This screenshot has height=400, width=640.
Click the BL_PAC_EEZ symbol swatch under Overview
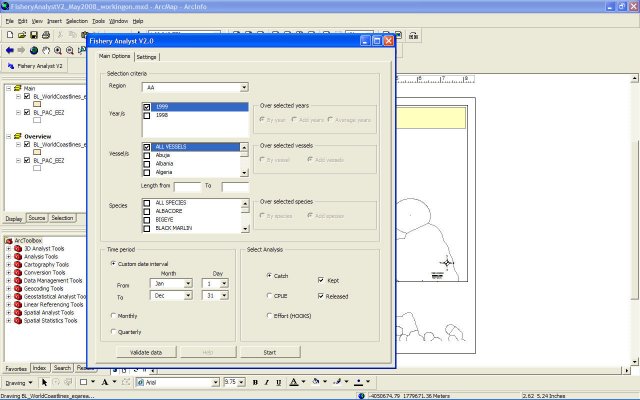[x=37, y=168]
